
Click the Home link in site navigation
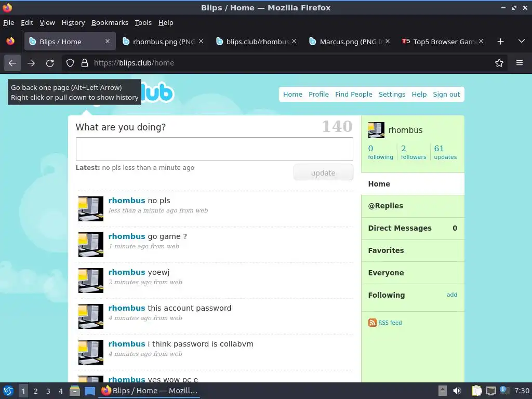(x=292, y=95)
